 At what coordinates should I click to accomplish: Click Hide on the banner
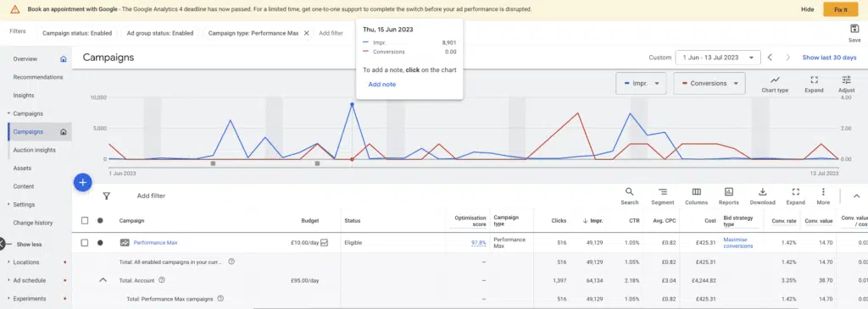[x=808, y=9]
